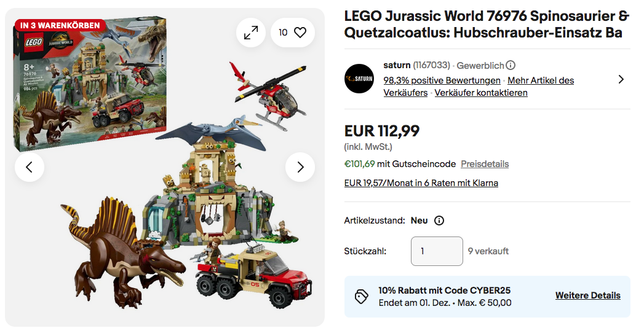Show the next product image
The height and width of the screenshot is (328, 644).
click(x=300, y=167)
